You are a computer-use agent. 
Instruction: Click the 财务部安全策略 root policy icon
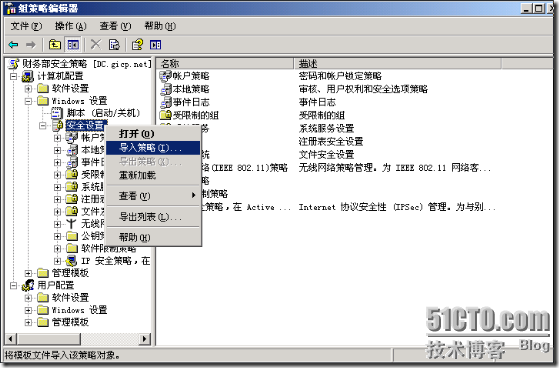(14, 64)
